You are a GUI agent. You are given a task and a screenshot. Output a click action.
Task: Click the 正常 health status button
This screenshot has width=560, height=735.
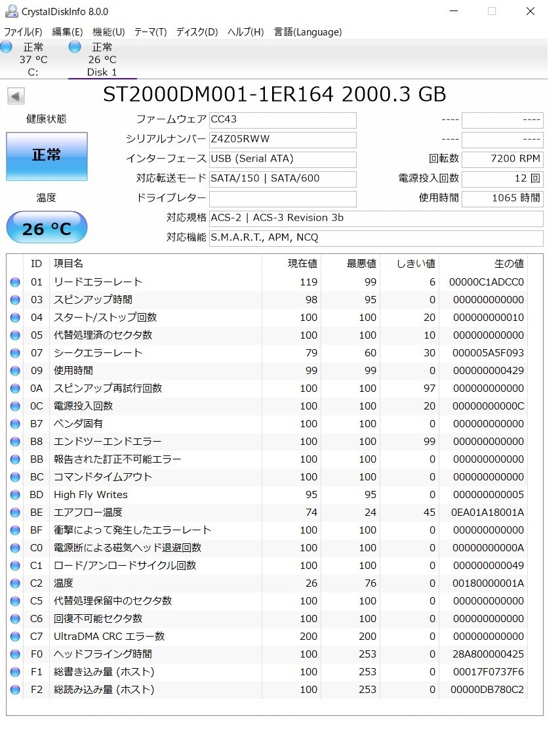point(47,157)
